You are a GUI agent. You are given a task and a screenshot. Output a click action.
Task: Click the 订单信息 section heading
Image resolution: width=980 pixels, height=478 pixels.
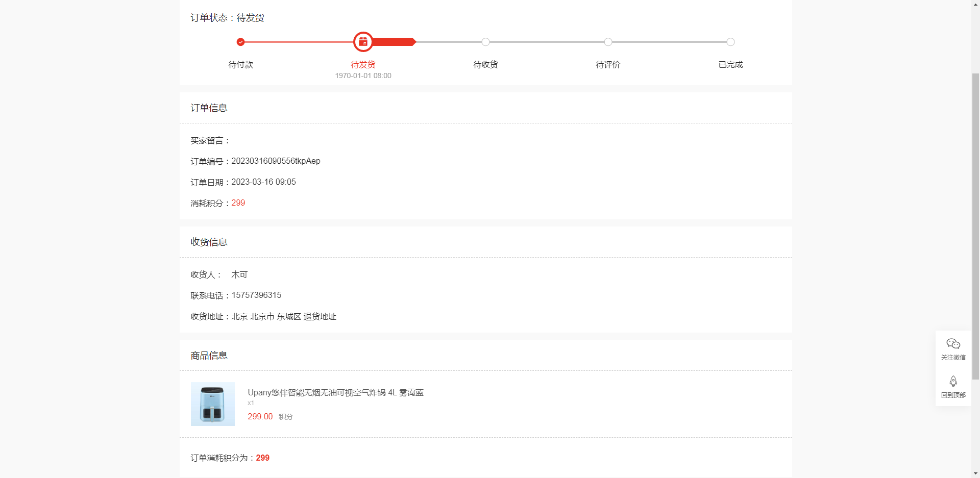[209, 108]
